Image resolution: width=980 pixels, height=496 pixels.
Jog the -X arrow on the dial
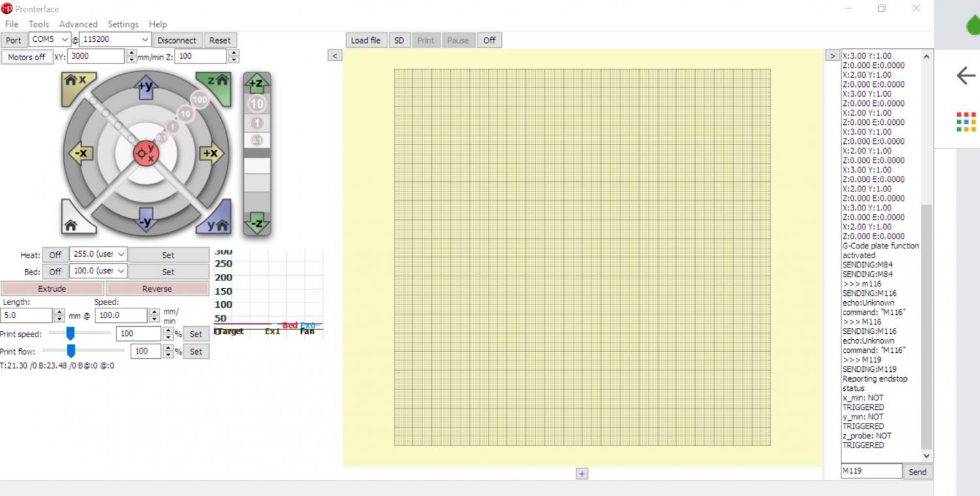point(81,154)
